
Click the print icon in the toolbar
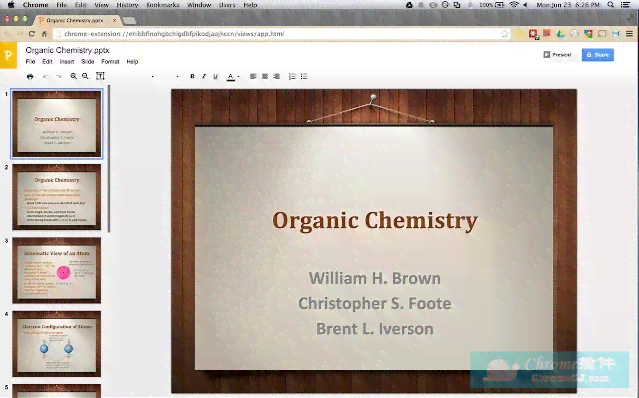(30, 76)
